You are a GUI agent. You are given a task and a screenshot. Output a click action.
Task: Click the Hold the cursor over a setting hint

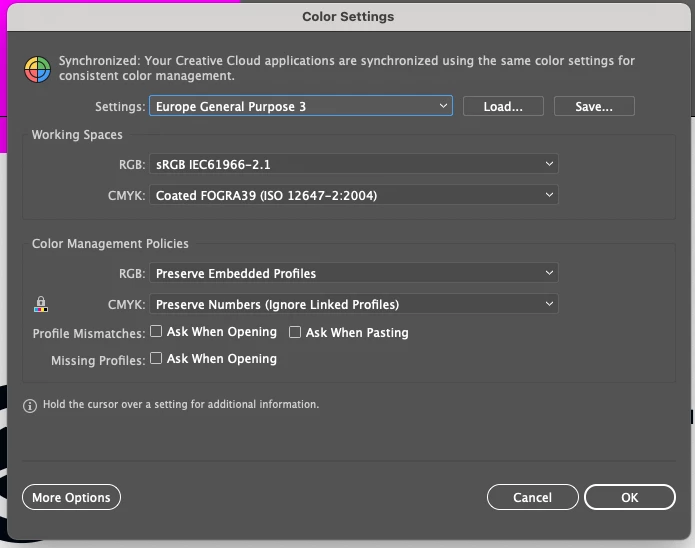pyautogui.click(x=181, y=404)
